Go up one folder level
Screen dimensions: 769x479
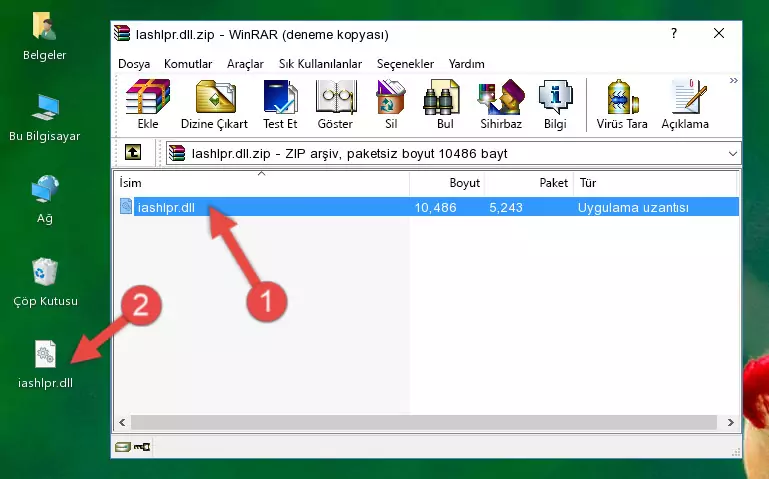133,152
